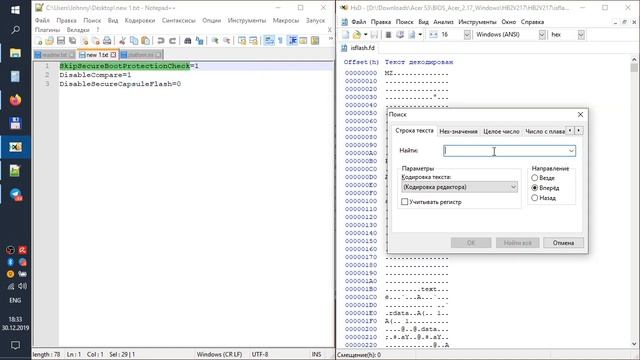Image resolution: width=640 pixels, height=360 pixels.
Task: Redo action in Notepad++ toolbar
Action: (x=172, y=40)
